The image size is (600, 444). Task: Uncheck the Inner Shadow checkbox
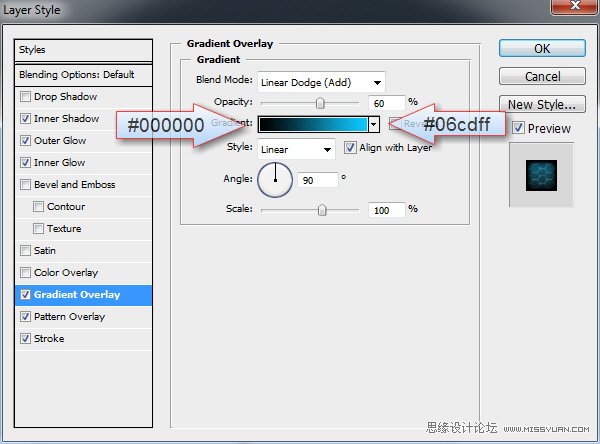coord(25,119)
